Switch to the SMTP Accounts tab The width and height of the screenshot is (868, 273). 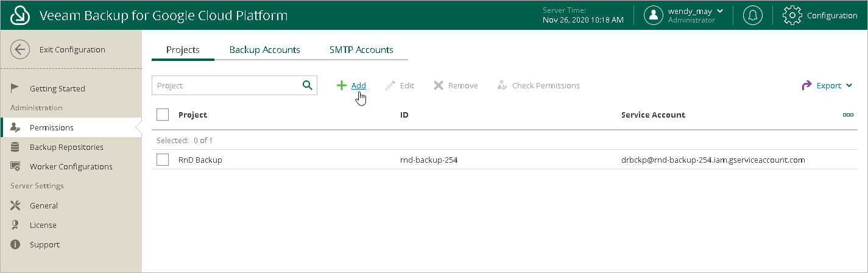pos(361,50)
